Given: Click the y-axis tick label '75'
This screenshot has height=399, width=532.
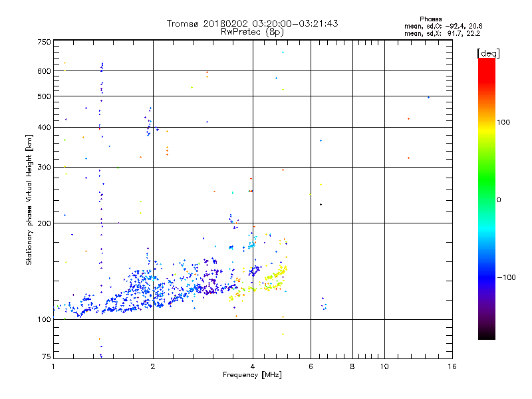Looking at the screenshot, I should [47, 356].
